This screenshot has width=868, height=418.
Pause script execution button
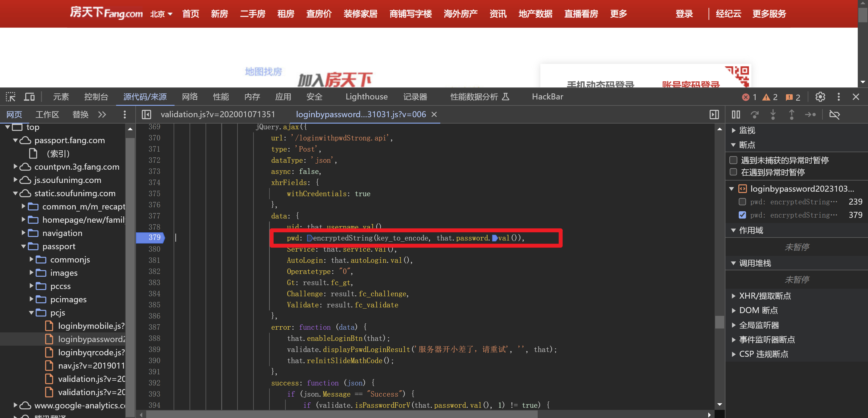point(736,115)
